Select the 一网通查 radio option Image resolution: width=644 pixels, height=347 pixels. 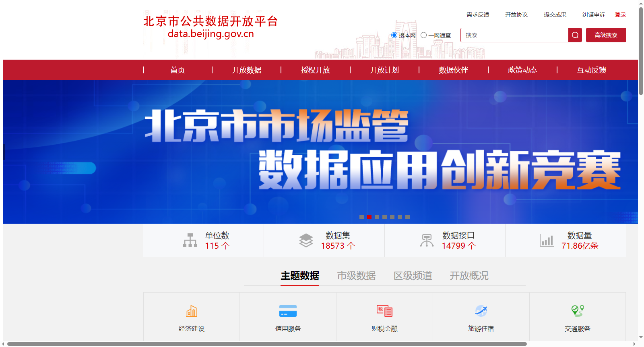423,35
